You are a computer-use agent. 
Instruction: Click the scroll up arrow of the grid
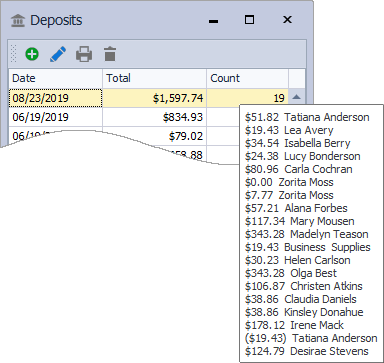tap(297, 97)
